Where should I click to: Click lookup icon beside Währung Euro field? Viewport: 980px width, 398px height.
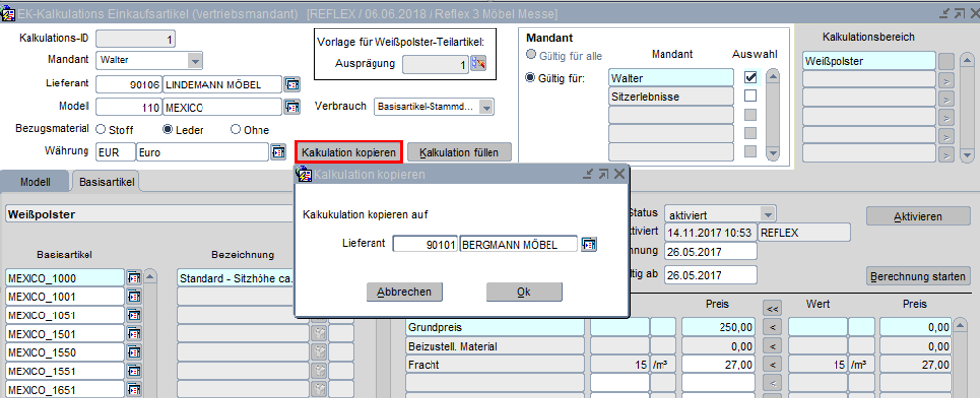(278, 152)
